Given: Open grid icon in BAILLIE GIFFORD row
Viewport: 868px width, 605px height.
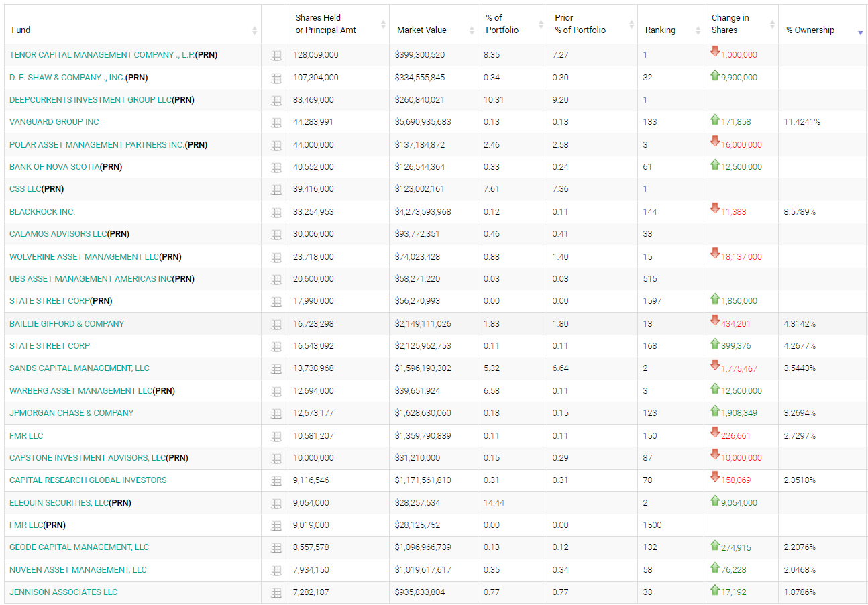Looking at the screenshot, I should coord(276,325).
